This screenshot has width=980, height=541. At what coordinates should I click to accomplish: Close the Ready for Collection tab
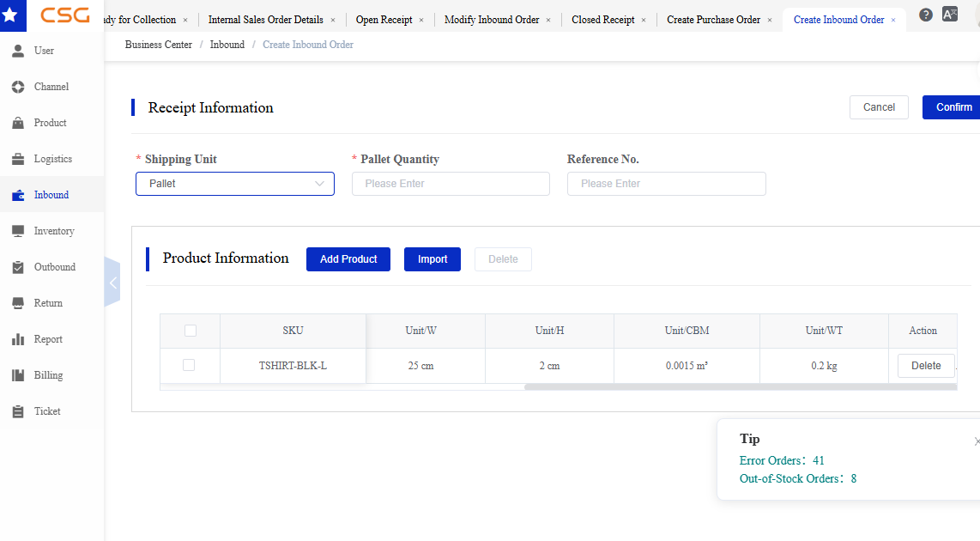[x=185, y=20]
